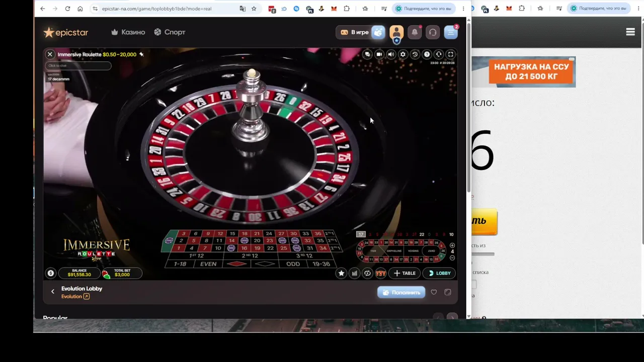Screen dimensions: 644x362
Task: Bet on the red diamond
Action: 237,264
